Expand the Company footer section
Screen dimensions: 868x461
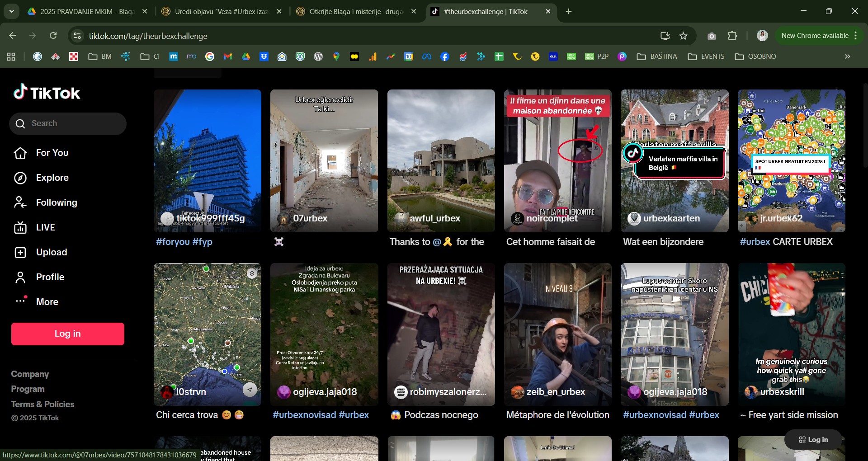[x=30, y=374]
